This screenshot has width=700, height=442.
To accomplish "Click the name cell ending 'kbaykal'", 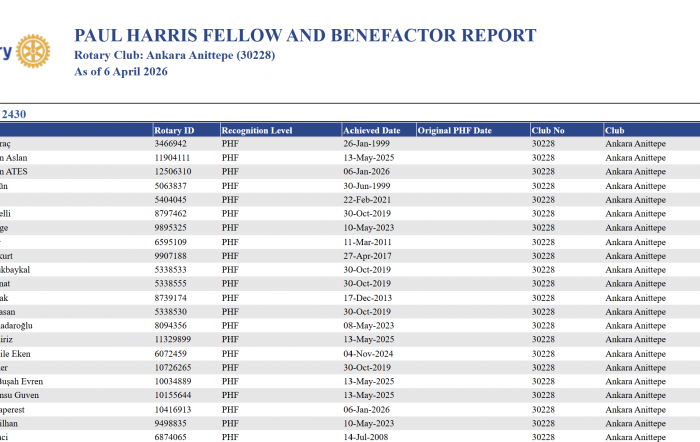I will [15, 270].
